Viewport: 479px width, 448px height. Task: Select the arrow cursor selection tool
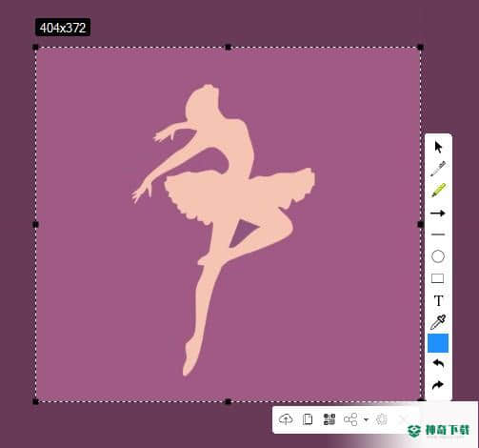(x=438, y=148)
